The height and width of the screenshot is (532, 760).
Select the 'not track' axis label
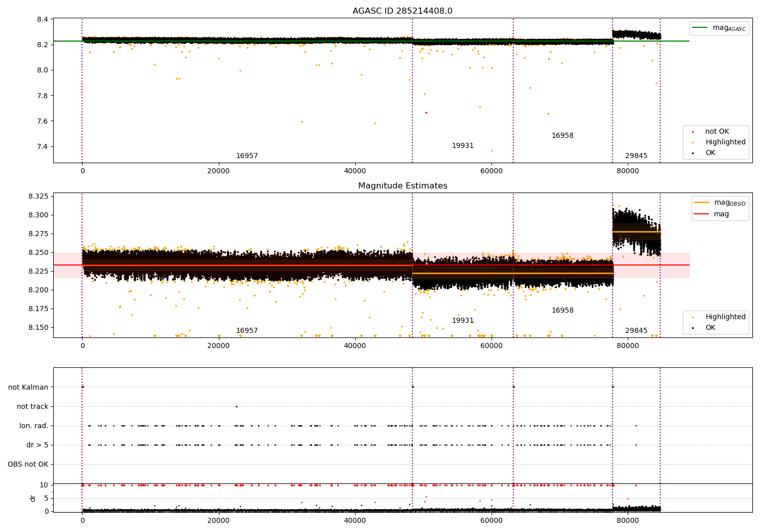click(32, 407)
